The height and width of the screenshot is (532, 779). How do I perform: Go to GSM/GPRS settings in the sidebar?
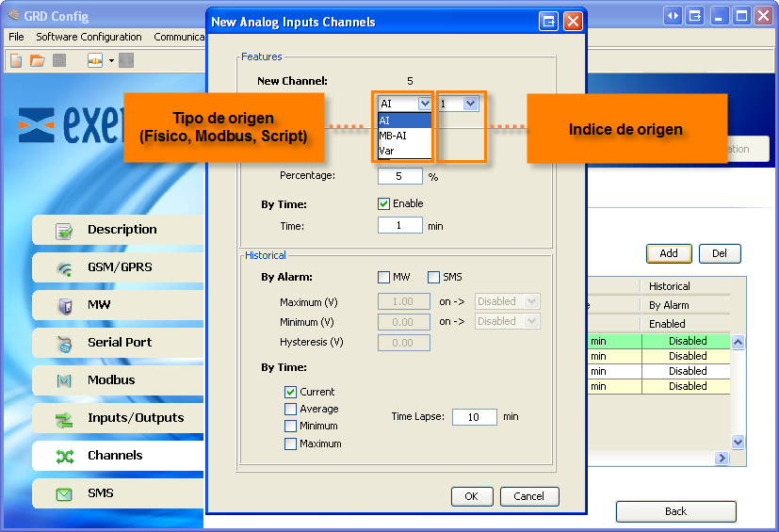pyautogui.click(x=118, y=267)
